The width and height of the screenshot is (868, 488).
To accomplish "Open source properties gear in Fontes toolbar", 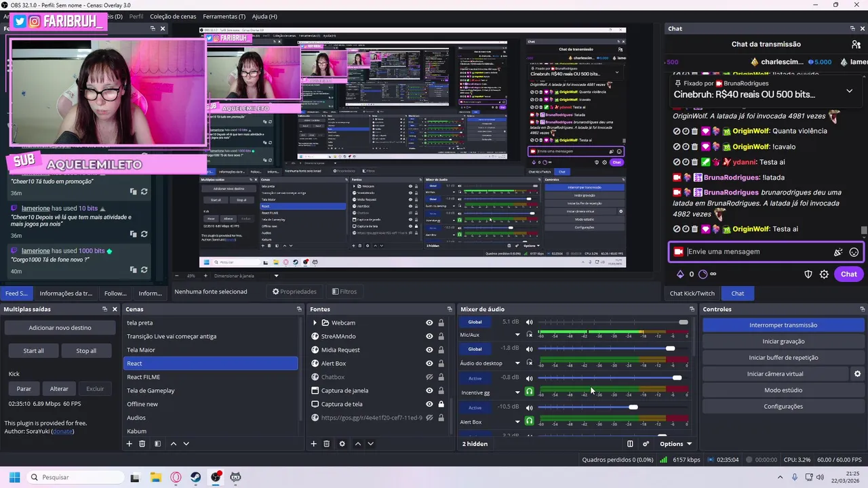I will 342,444.
